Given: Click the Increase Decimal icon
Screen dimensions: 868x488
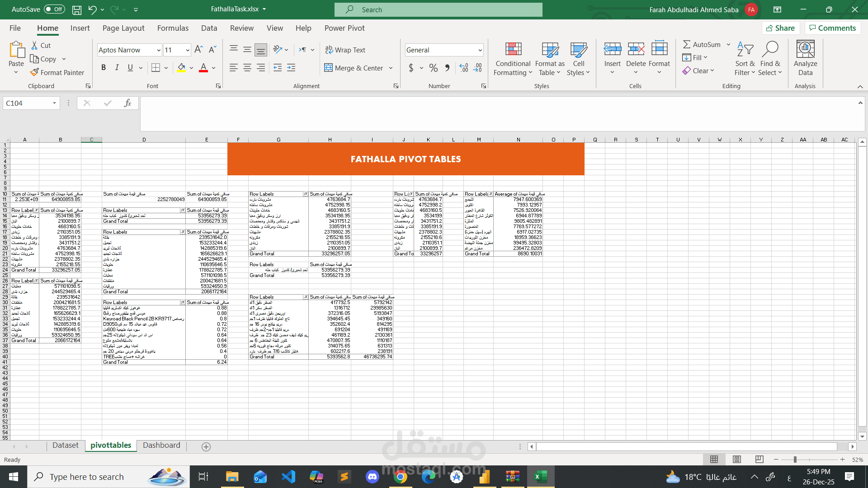Looking at the screenshot, I should [x=464, y=68].
